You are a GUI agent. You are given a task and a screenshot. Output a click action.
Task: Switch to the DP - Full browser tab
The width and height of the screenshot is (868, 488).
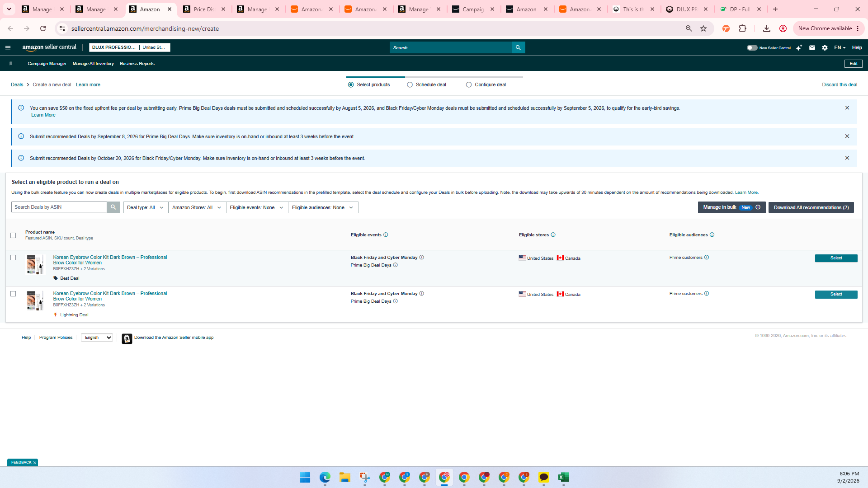(740, 9)
